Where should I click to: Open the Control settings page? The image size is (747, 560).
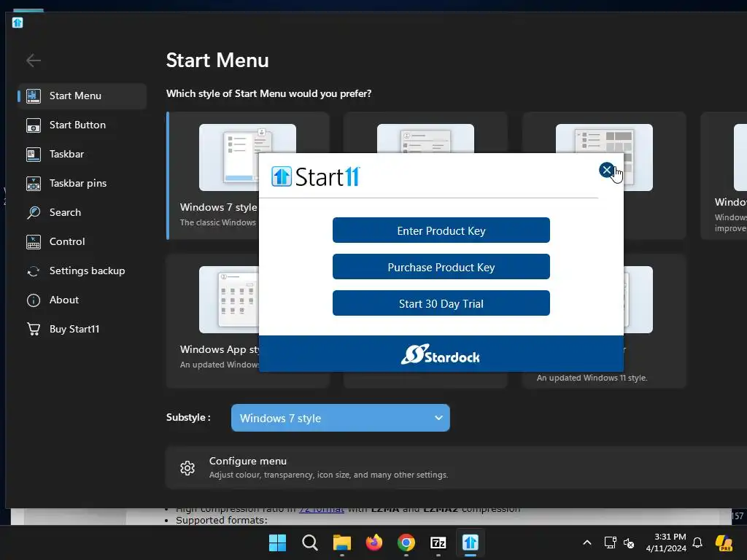click(x=82, y=242)
